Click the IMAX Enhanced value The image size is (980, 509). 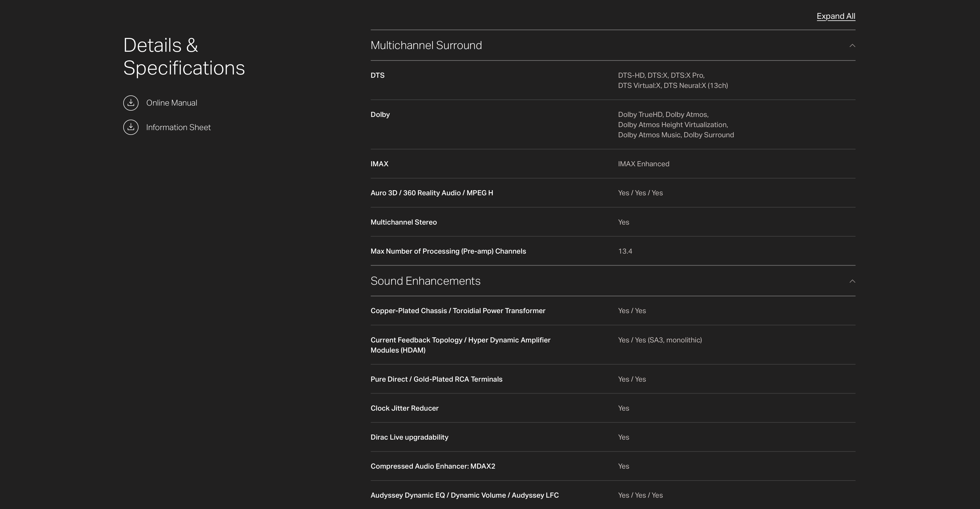tap(643, 164)
